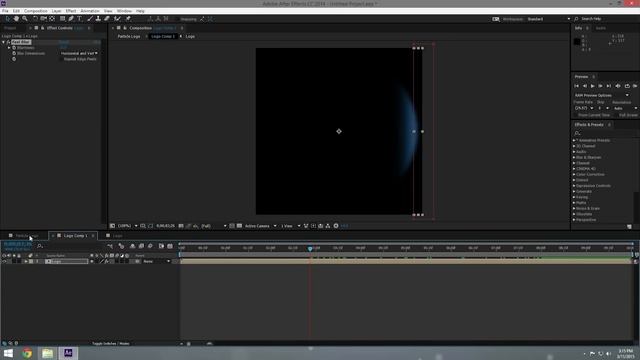
Task: Select the Clone Stamp tool
Action: tap(98, 19)
